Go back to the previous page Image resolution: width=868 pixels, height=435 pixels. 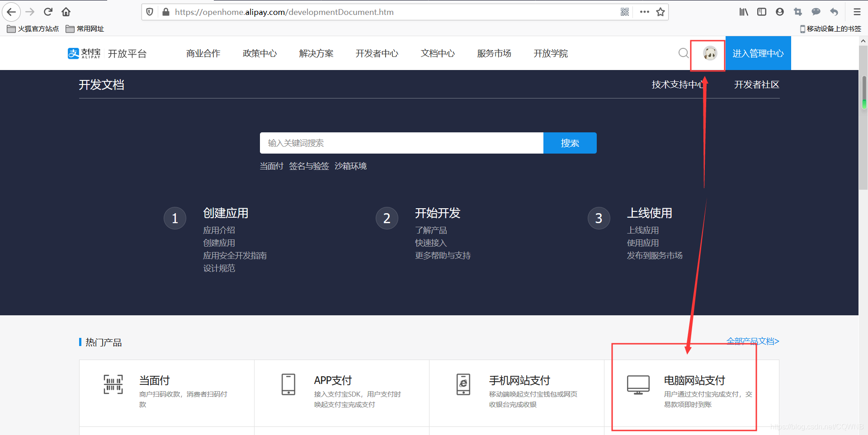click(x=11, y=12)
